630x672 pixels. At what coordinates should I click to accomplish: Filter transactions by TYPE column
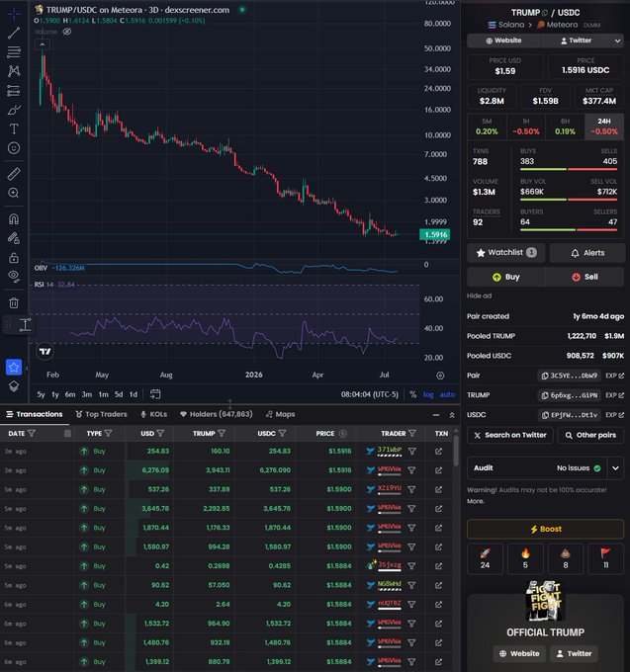tap(108, 433)
